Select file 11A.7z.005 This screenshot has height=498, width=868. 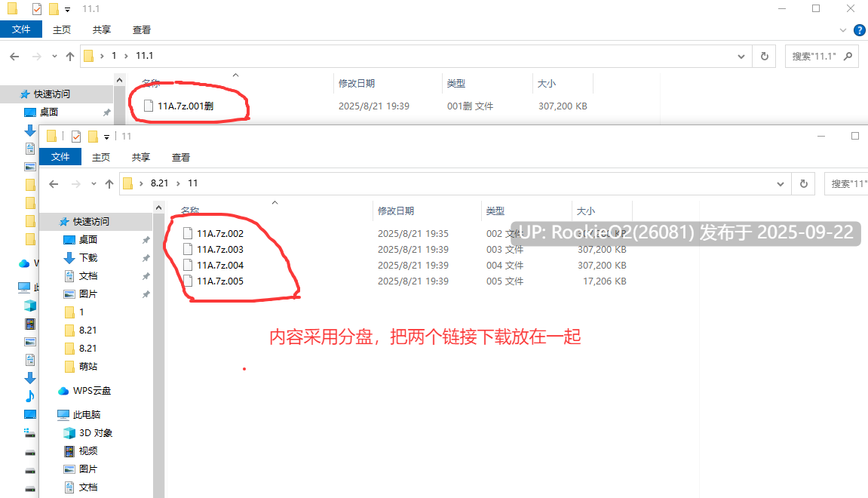[219, 281]
